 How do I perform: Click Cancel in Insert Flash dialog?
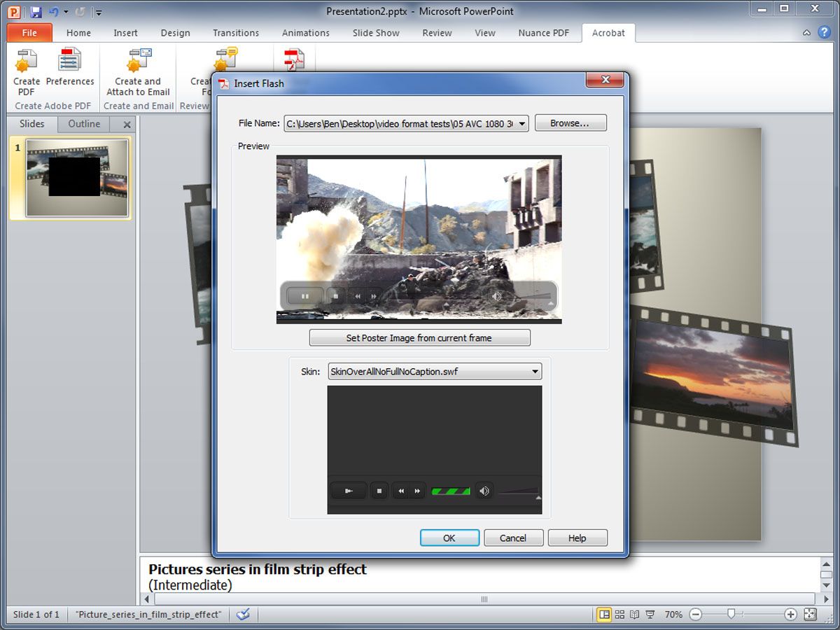tap(513, 538)
